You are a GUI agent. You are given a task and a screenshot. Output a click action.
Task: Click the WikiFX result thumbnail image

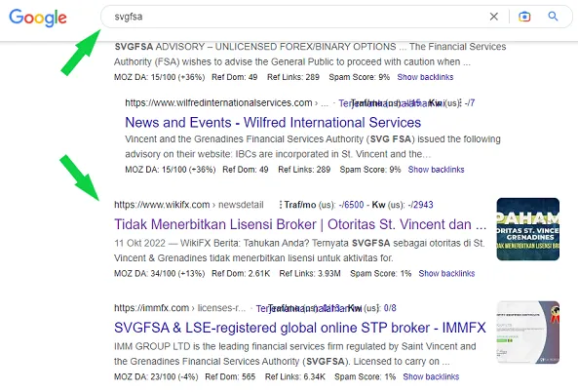tap(528, 229)
